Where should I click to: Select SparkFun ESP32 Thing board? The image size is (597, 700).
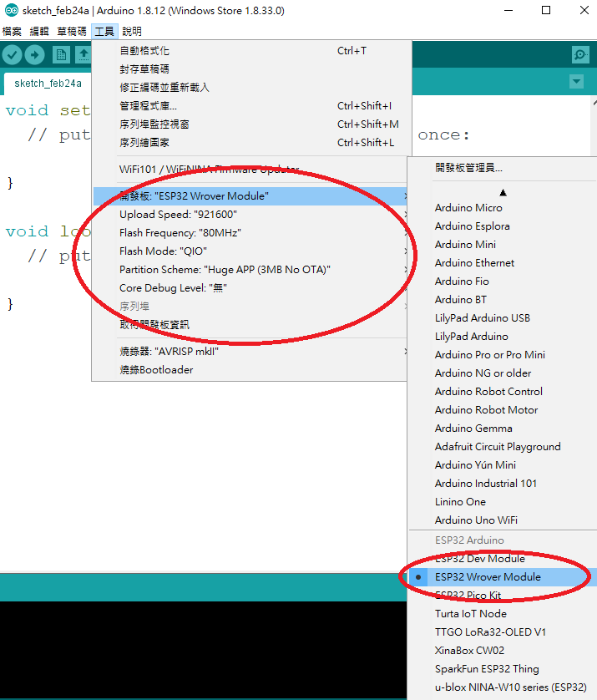click(503, 669)
